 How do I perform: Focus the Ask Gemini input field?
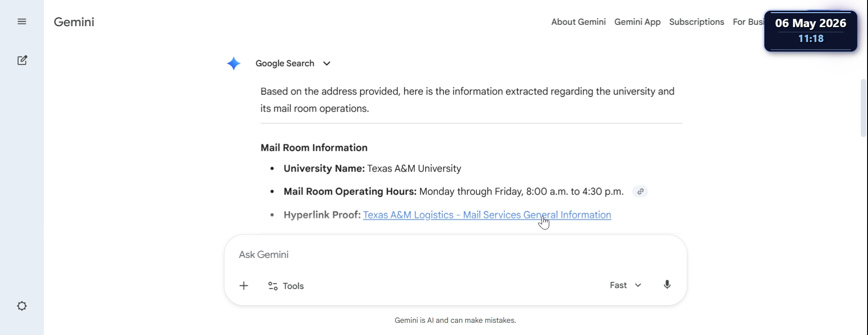[x=455, y=255]
